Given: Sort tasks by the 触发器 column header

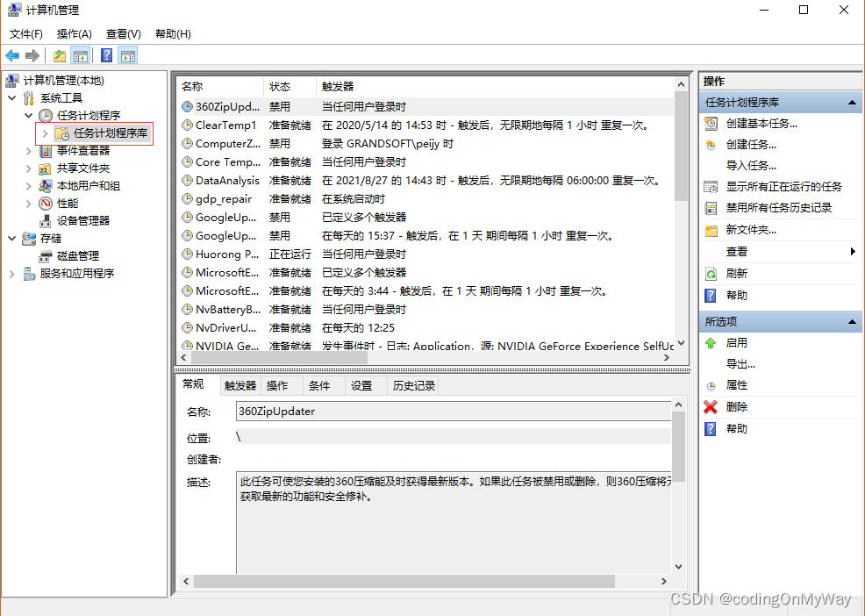Looking at the screenshot, I should pos(495,87).
